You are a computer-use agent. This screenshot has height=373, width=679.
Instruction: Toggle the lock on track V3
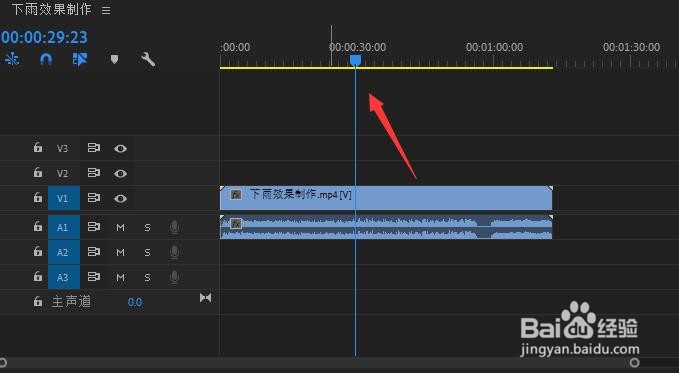coord(38,147)
